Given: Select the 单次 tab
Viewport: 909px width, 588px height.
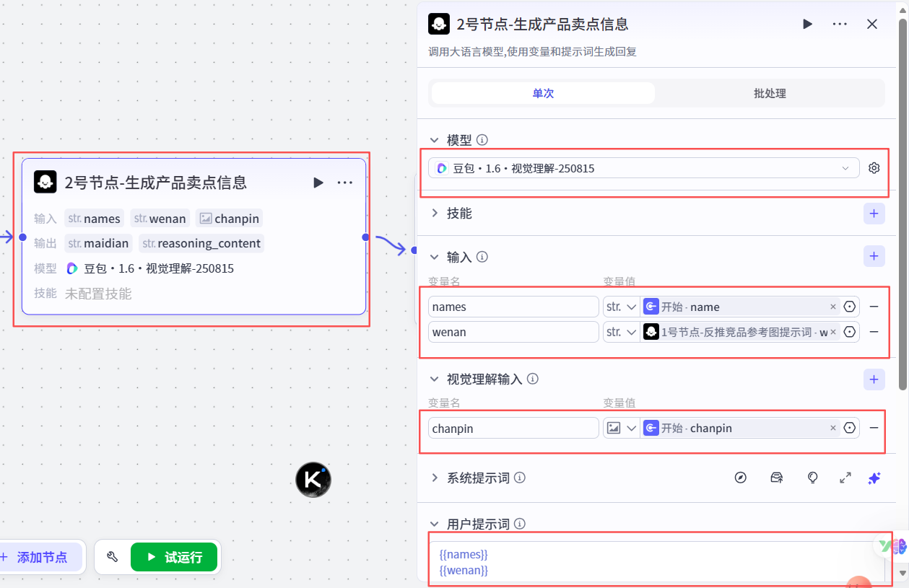Looking at the screenshot, I should tap(542, 93).
